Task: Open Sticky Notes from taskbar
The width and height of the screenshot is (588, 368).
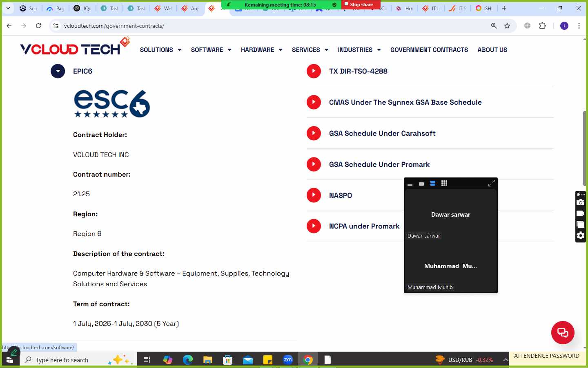Action: click(268, 360)
